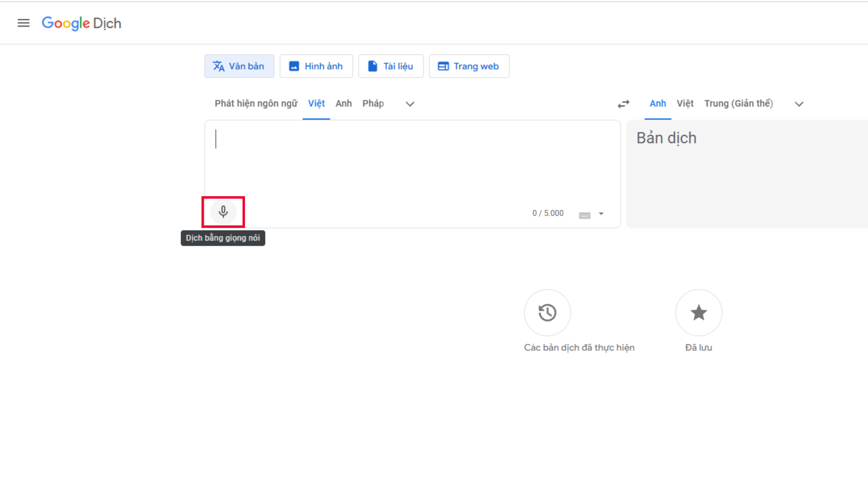Open input tools dropdown arrow
The height and width of the screenshot is (488, 868).
click(601, 214)
